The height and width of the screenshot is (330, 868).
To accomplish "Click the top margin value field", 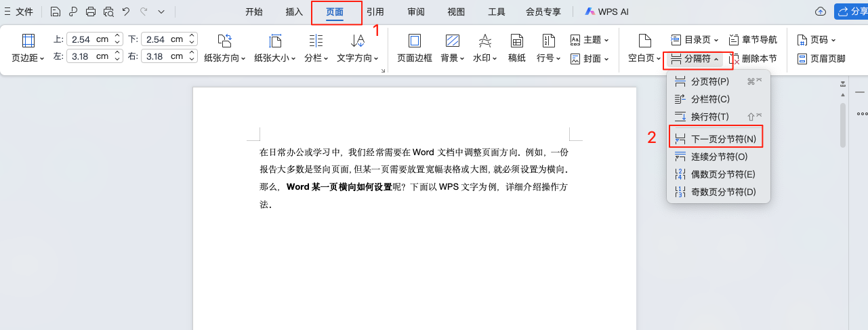I will (88, 39).
